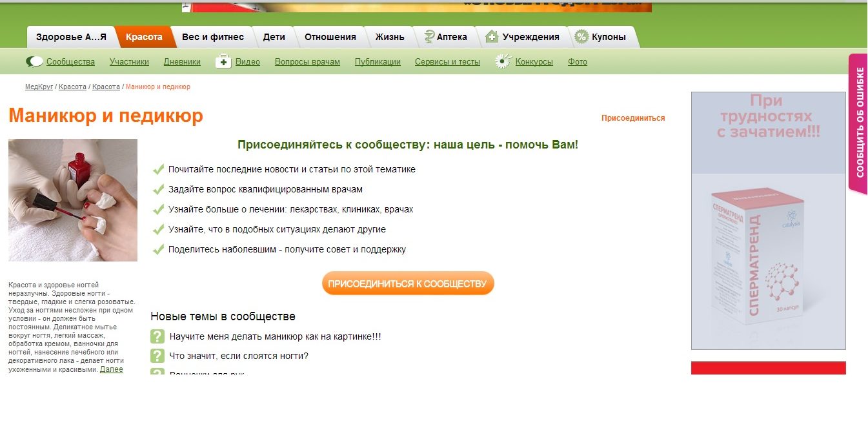Click the first-aid kit icon beside Видео
The image size is (868, 441).
223,62
